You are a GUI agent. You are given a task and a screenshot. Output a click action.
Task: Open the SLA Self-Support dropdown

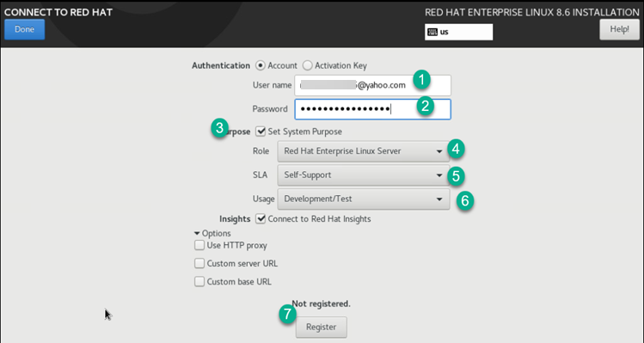click(x=364, y=175)
